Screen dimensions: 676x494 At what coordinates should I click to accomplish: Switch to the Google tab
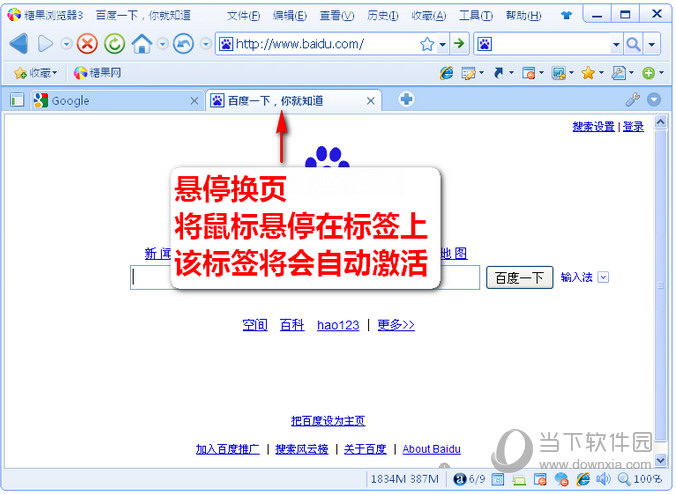click(116, 100)
